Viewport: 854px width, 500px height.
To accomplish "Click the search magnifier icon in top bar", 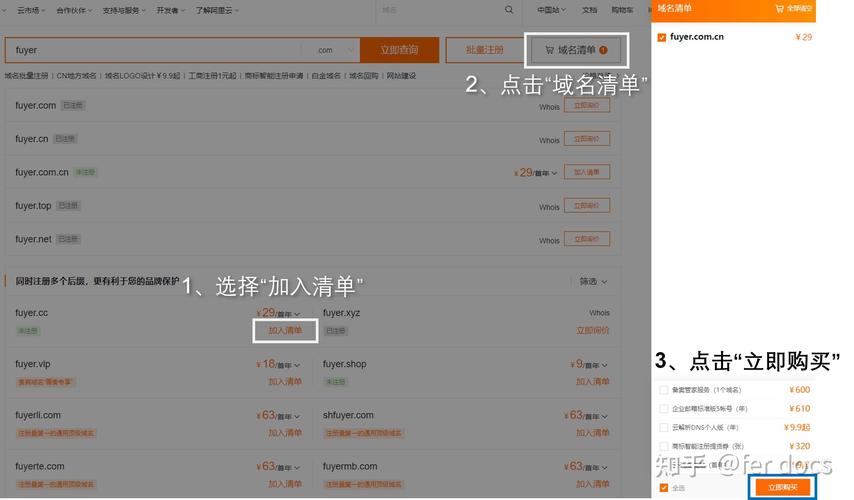I will point(509,10).
